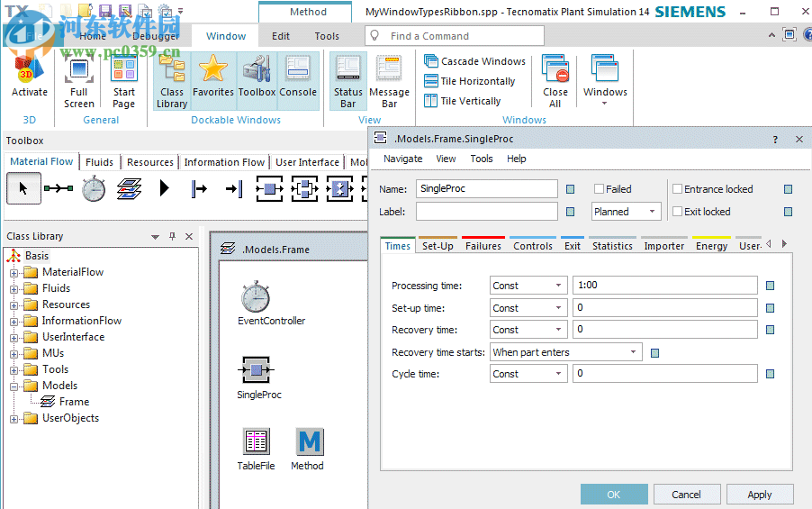This screenshot has width=812, height=509.
Task: Toggle the Class Library dockable window
Action: click(172, 81)
